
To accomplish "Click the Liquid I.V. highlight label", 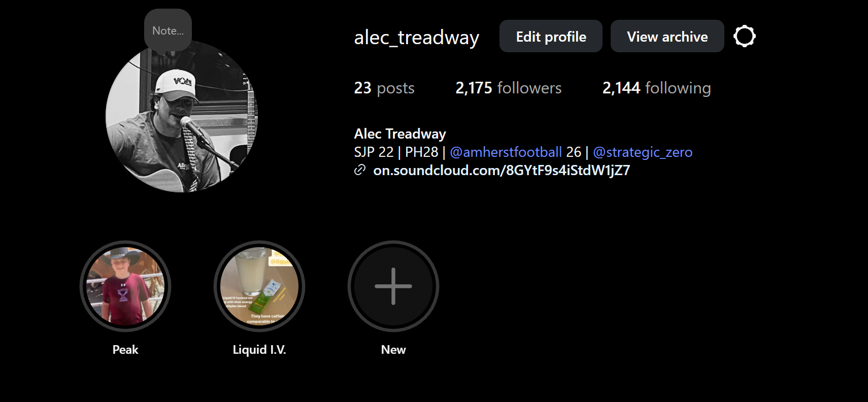I will (259, 350).
